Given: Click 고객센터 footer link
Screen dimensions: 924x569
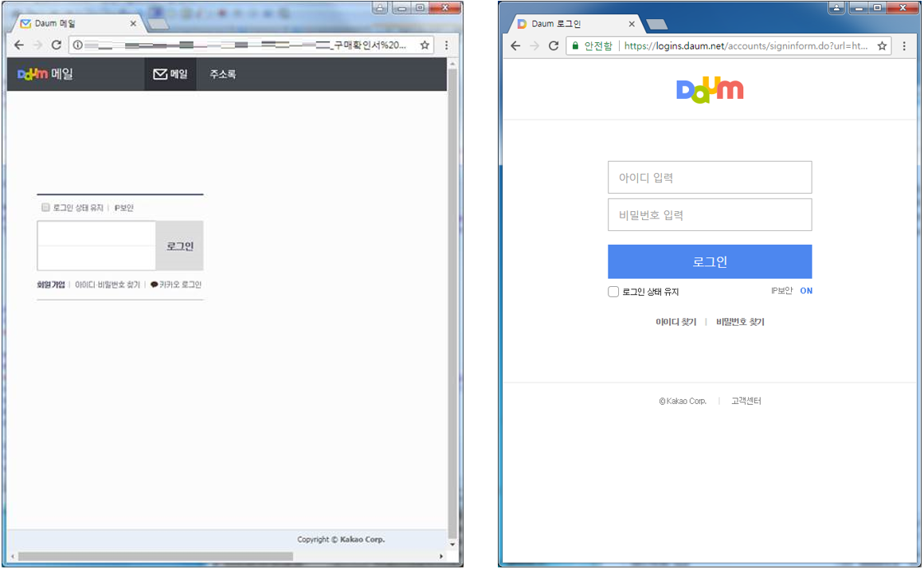Looking at the screenshot, I should (x=746, y=400).
